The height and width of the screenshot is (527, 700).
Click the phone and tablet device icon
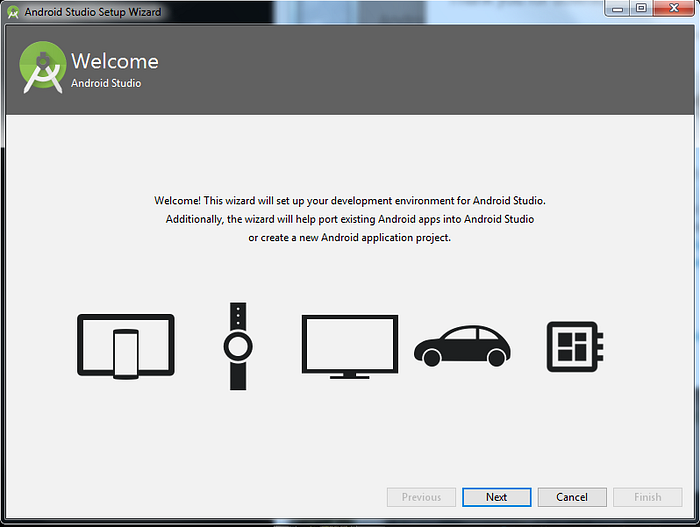[126, 347]
